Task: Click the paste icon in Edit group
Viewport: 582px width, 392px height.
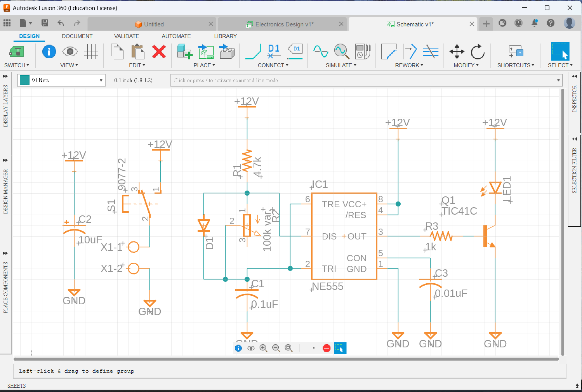Action: [x=137, y=52]
